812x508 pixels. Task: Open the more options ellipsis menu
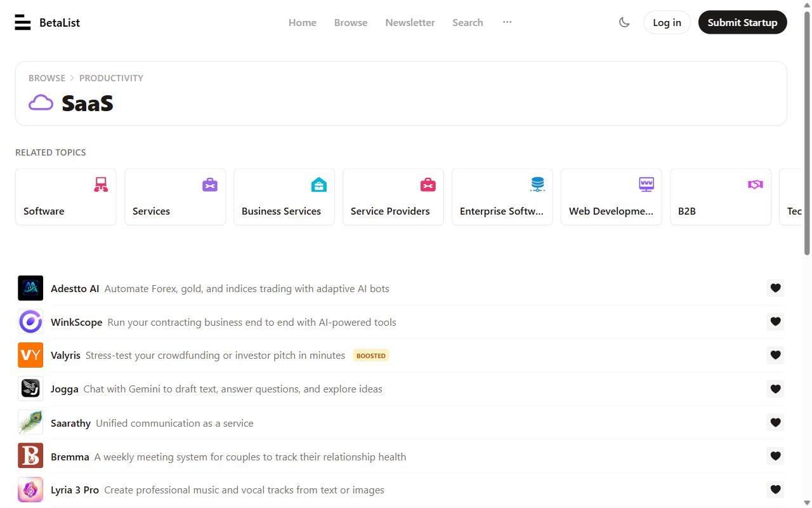(x=507, y=22)
